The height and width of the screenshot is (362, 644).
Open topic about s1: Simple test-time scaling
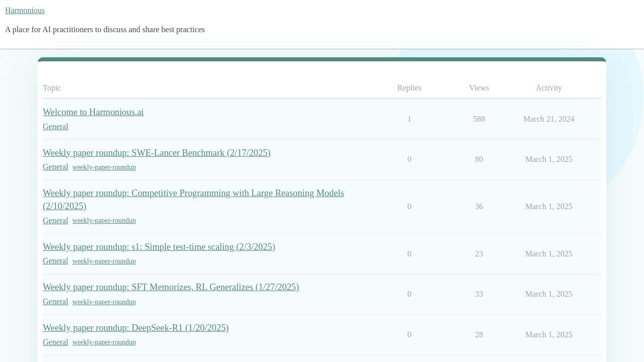[158, 246]
